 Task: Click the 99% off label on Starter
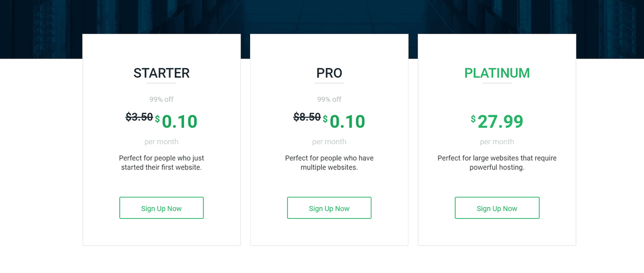(162, 99)
